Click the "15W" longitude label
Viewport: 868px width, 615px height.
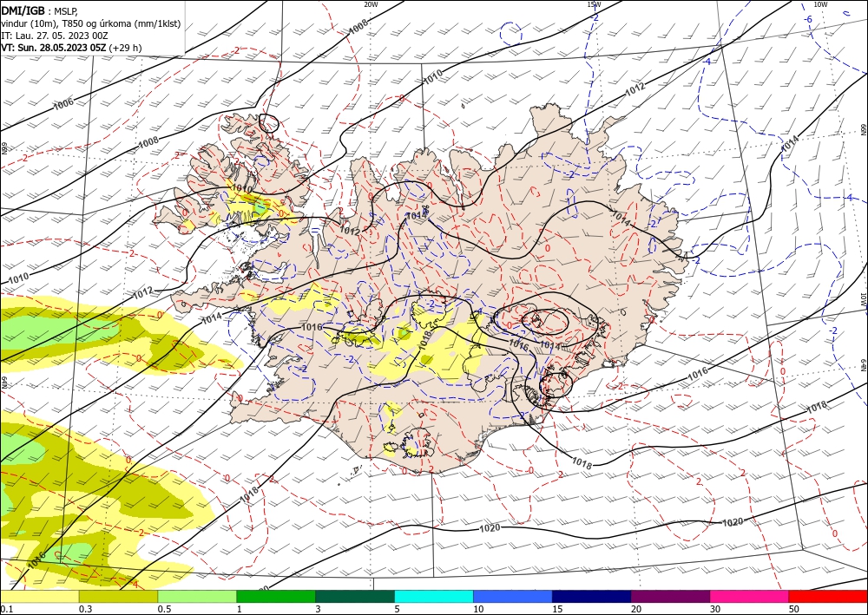[594, 4]
